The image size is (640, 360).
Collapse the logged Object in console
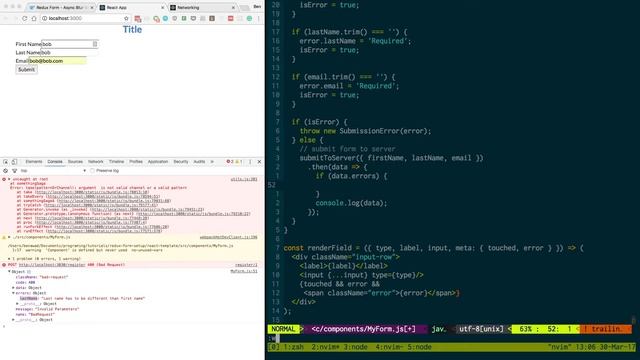click(x=9, y=271)
